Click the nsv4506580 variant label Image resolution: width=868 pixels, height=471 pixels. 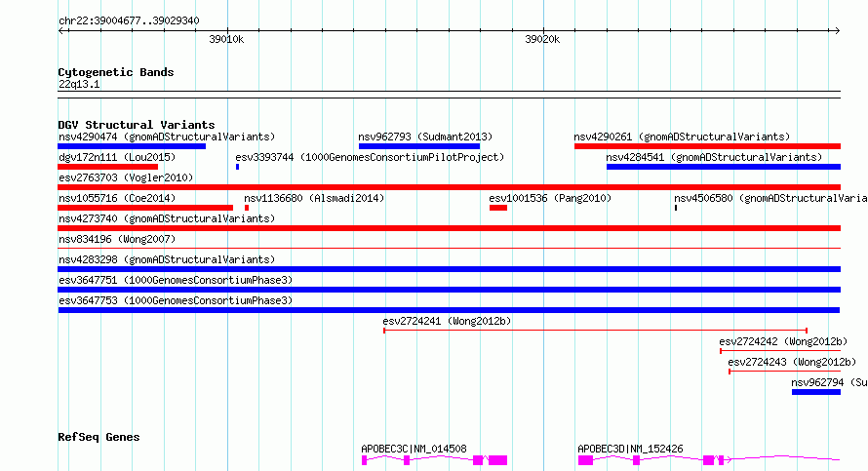pyautogui.click(x=770, y=198)
